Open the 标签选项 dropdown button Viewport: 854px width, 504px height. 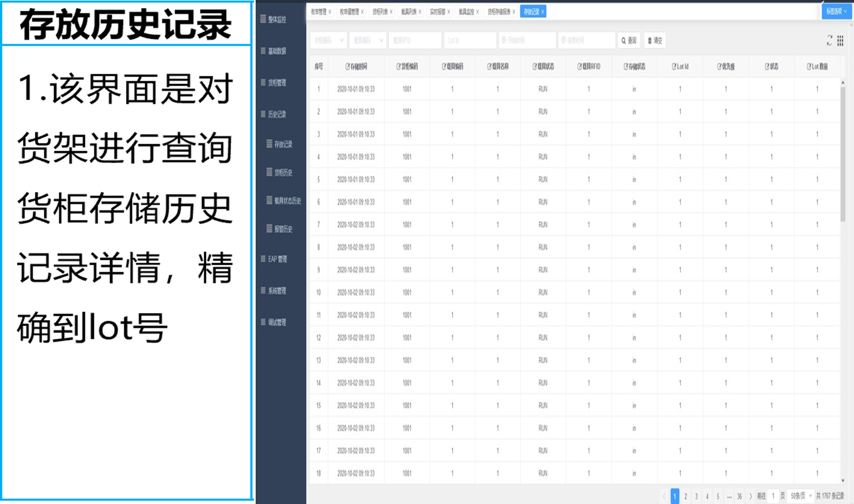pyautogui.click(x=836, y=11)
